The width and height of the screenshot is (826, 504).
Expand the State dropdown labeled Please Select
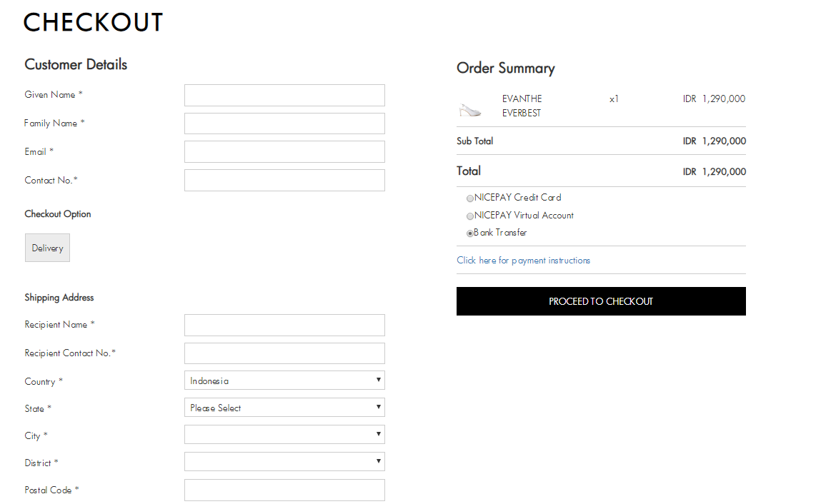[x=284, y=408]
